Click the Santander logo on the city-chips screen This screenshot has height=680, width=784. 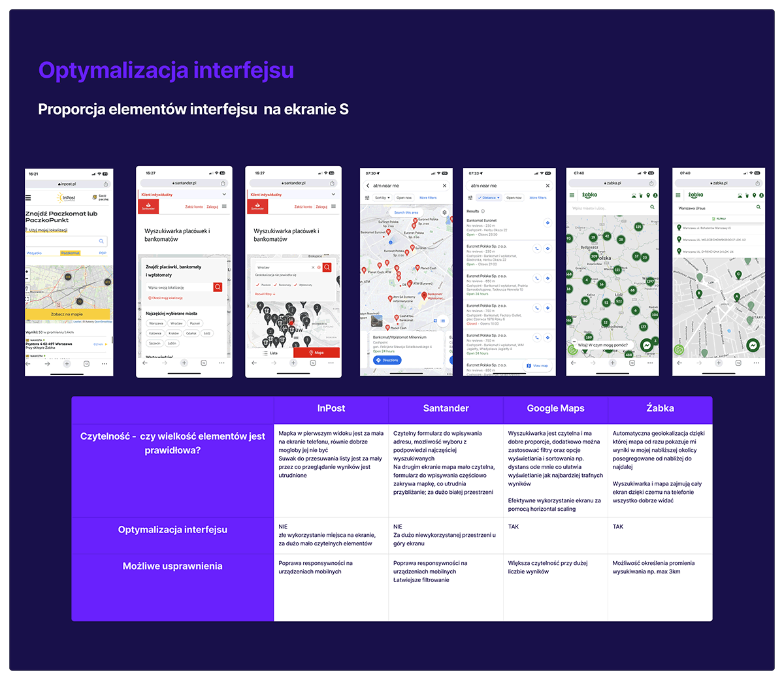pos(148,206)
